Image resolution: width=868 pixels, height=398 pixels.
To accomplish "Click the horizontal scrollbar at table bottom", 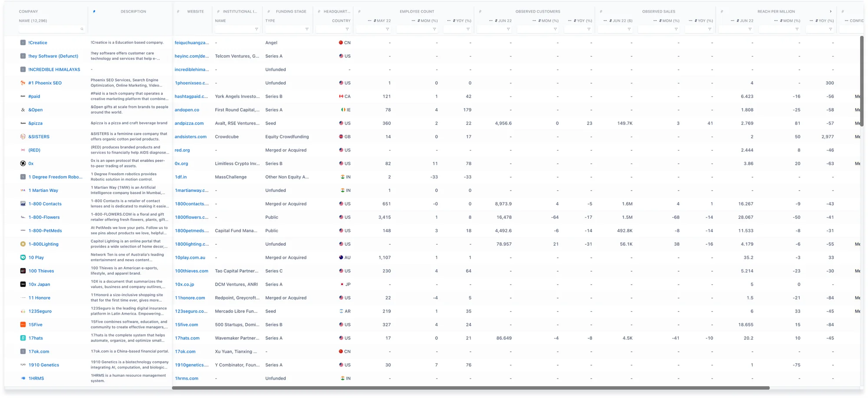I will 471,388.
